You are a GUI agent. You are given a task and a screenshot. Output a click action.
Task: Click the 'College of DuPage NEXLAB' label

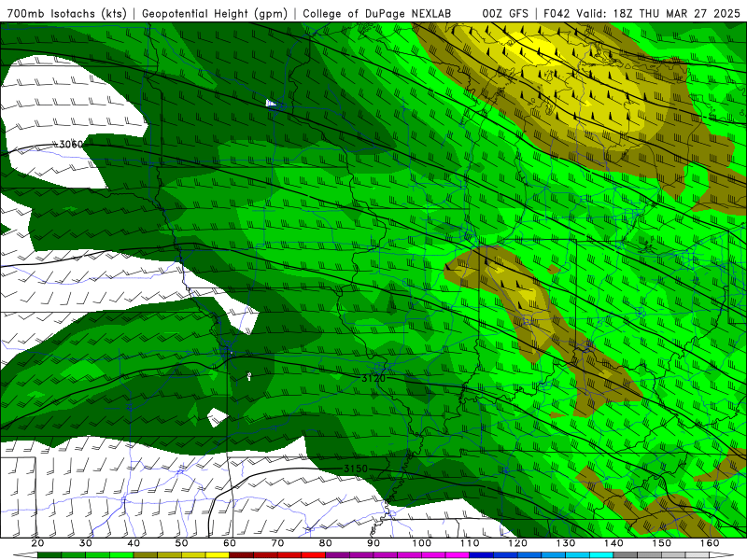[376, 13]
